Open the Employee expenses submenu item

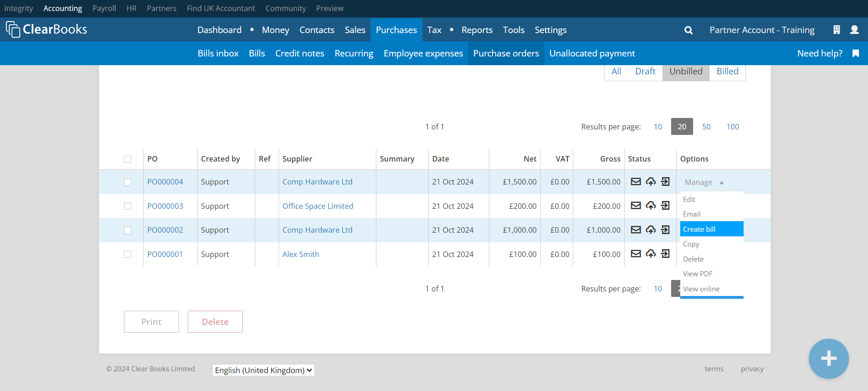tap(423, 53)
